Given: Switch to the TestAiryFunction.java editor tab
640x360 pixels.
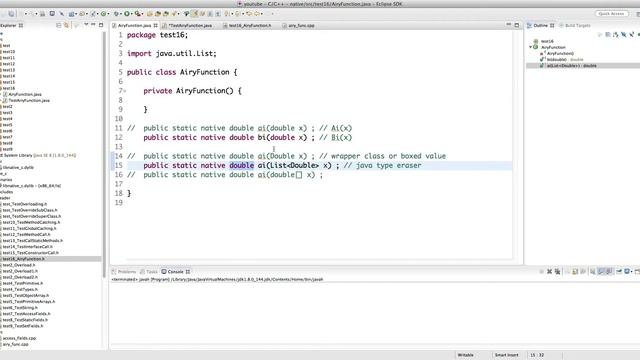Looking at the screenshot, I should tap(190, 25).
